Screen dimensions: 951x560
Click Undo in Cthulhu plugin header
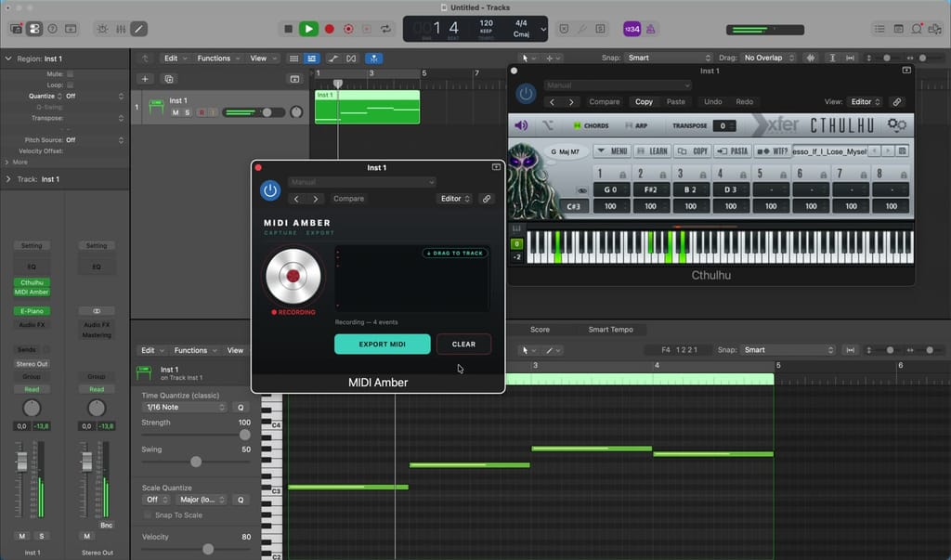tap(712, 102)
